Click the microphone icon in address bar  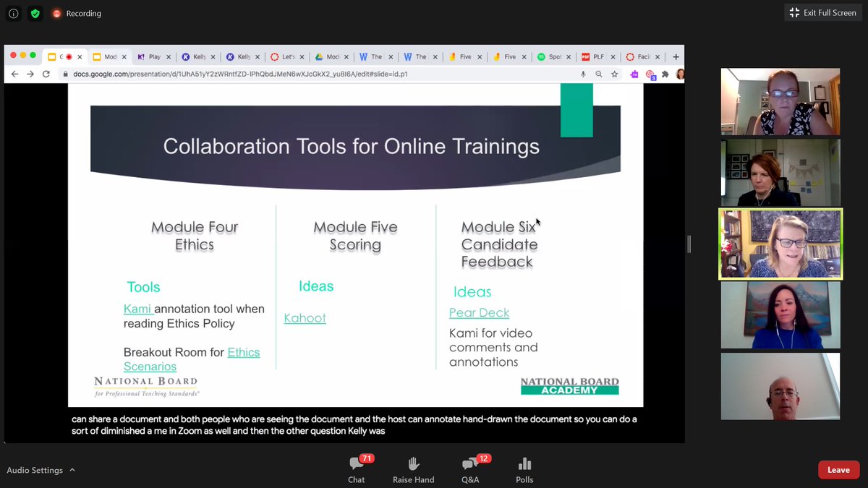(583, 74)
